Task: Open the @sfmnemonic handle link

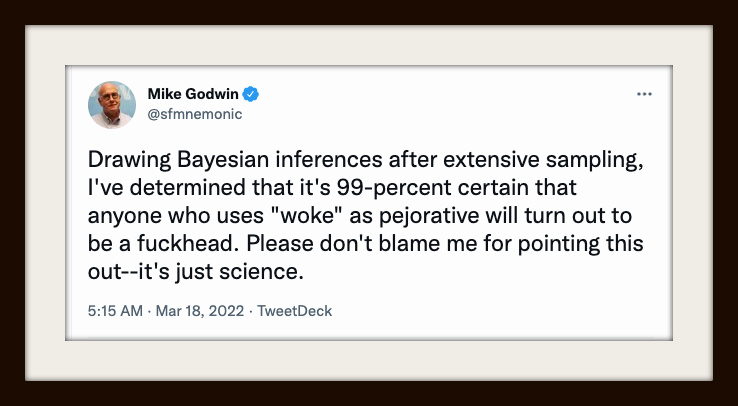Action: 194,114
